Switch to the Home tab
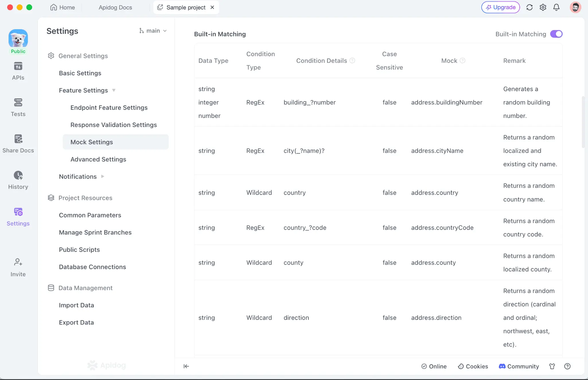 63,7
